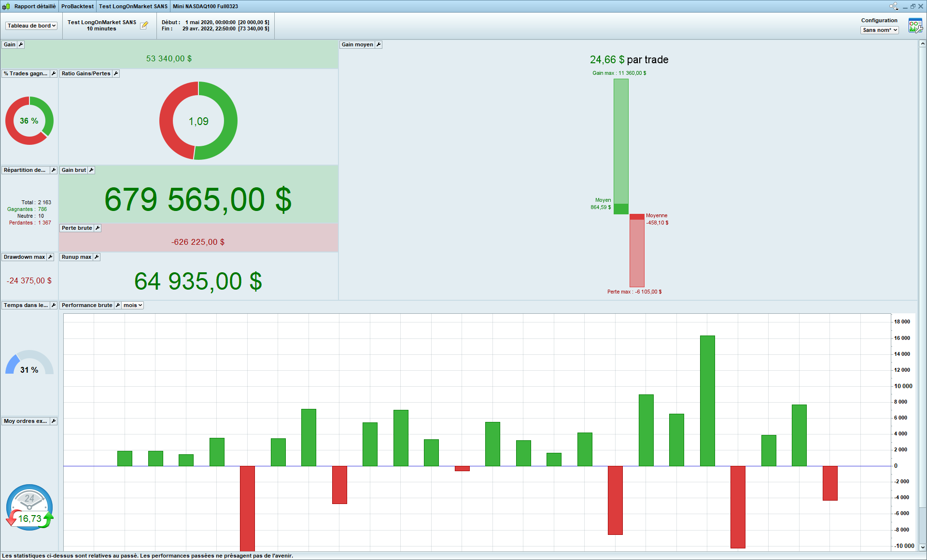Click the wrench icon beside Drawdown max
Image resolution: width=927 pixels, height=560 pixels.
tap(50, 257)
